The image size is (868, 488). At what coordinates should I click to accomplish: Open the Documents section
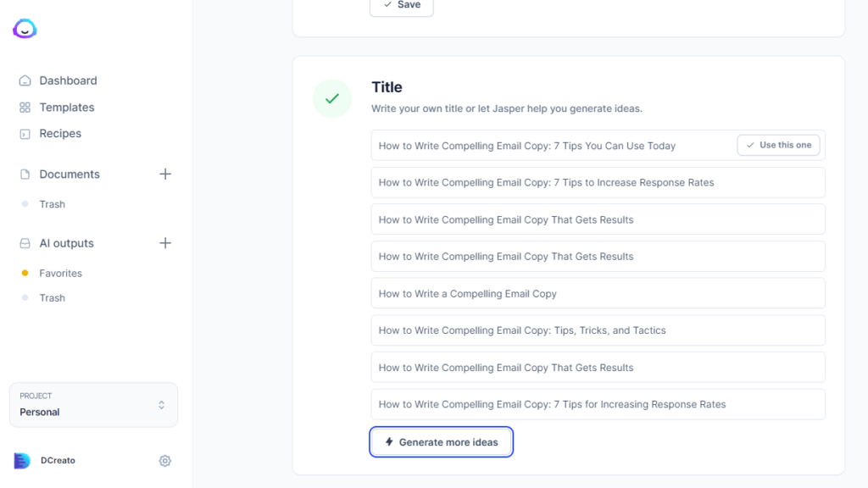pyautogui.click(x=70, y=175)
